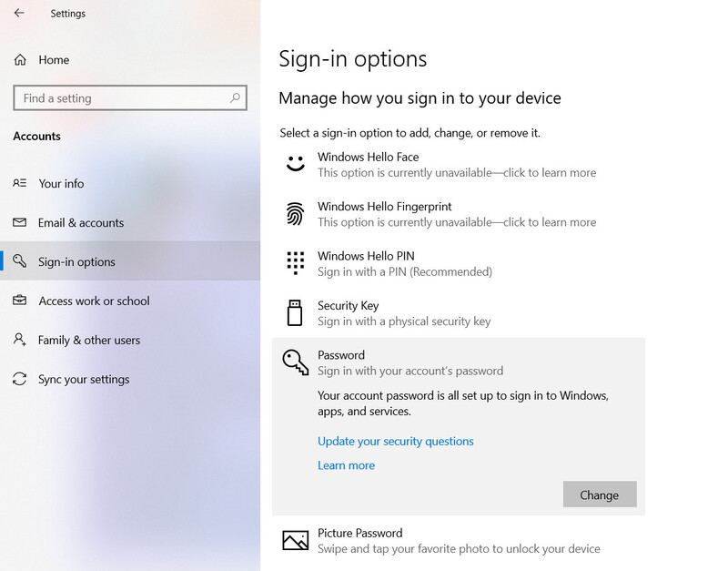Click the Learn more link
Image resolution: width=728 pixels, height=571 pixels.
[346, 465]
